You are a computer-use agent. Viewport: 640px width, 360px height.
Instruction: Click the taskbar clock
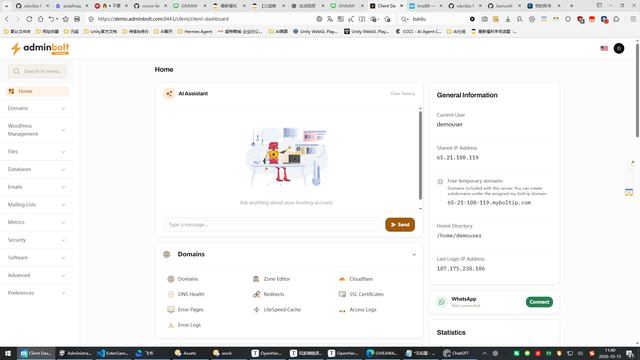pos(610,353)
